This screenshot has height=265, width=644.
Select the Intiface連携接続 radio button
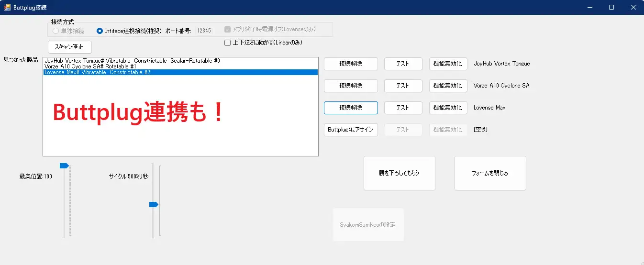point(100,31)
